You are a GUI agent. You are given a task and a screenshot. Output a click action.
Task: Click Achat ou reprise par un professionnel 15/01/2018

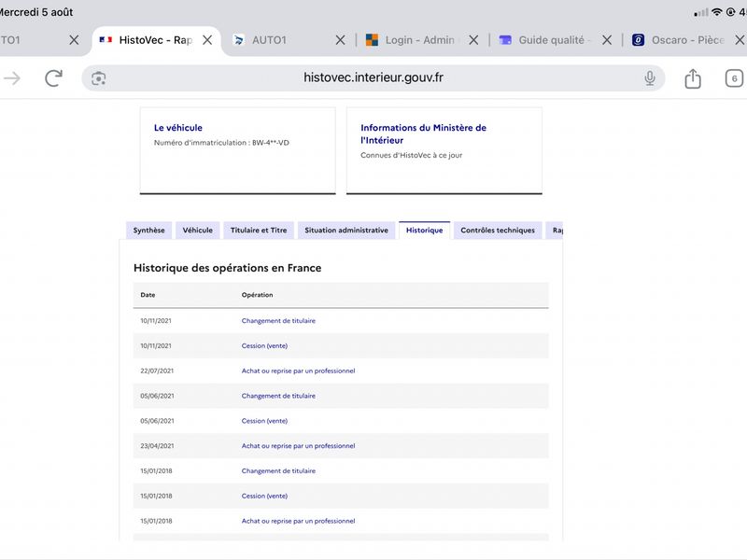coord(298,521)
